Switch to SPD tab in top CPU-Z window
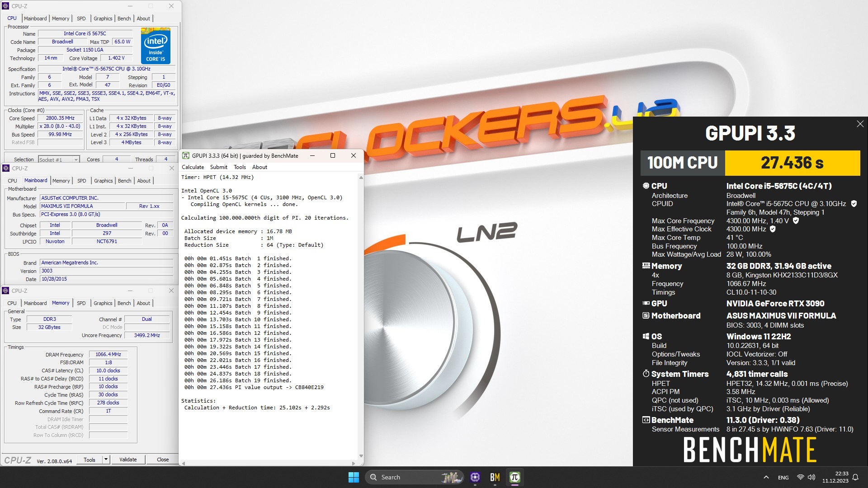868x488 pixels. [x=81, y=19]
